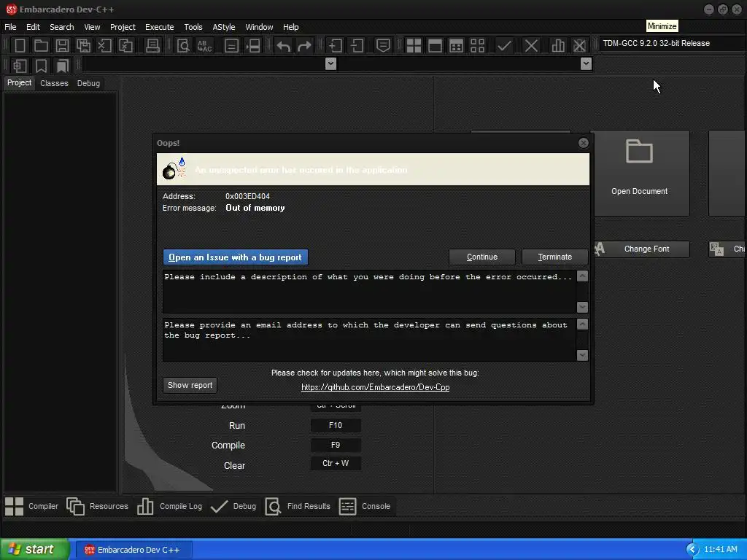Click Open an Issue with a bug report
This screenshot has height=560, width=747.
[x=236, y=257]
